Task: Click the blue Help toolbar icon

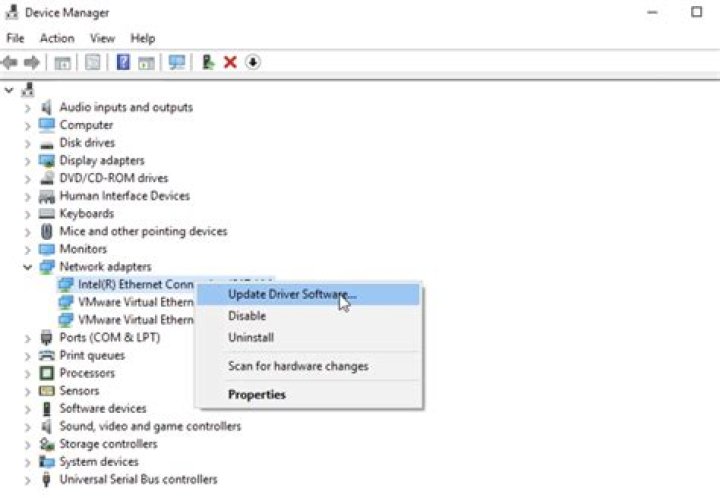Action: [123, 62]
